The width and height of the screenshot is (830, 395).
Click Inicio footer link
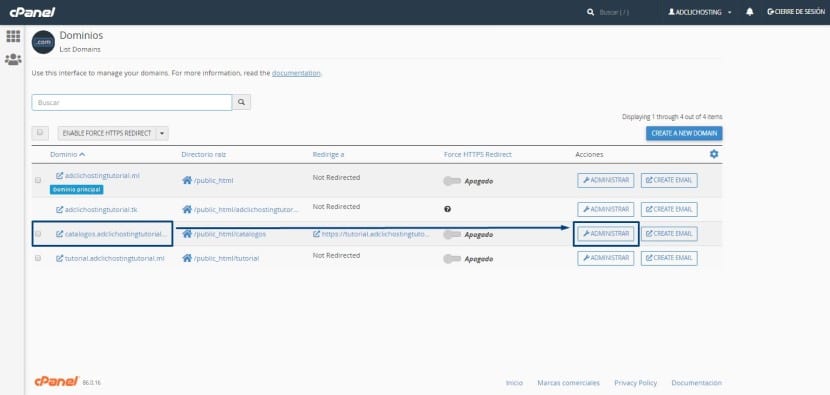pyautogui.click(x=514, y=382)
